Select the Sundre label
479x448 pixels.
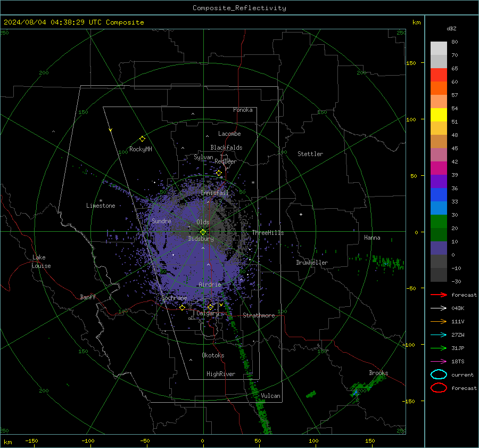pyautogui.click(x=161, y=221)
